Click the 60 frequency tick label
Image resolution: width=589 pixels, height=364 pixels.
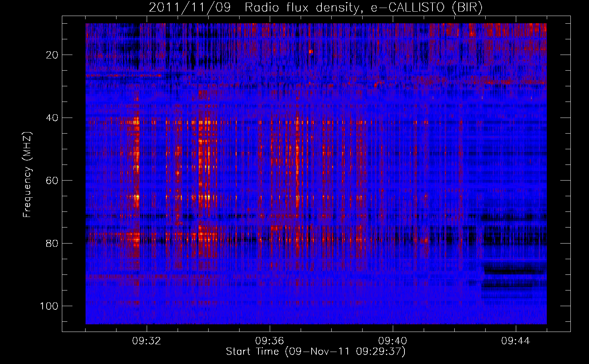click(52, 181)
